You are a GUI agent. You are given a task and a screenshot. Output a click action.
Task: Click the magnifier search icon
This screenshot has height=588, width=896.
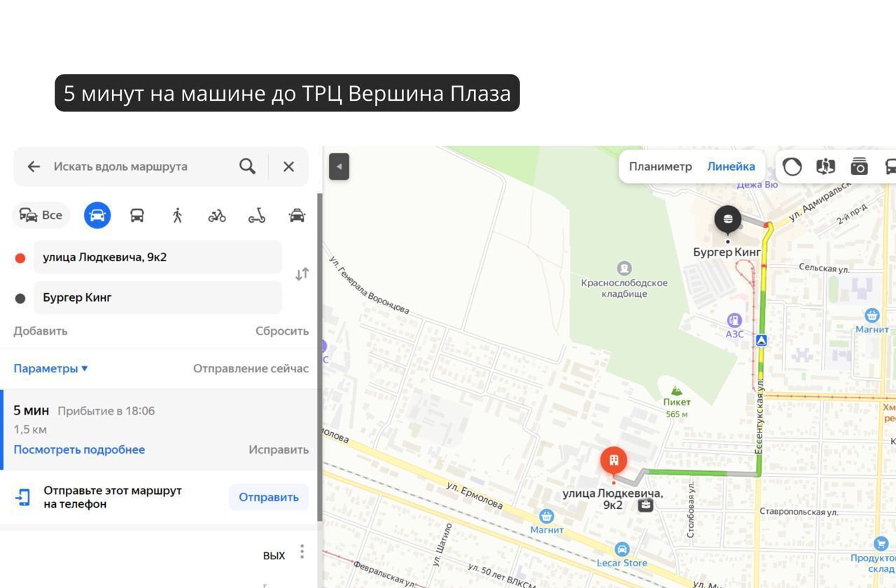pyautogui.click(x=247, y=167)
